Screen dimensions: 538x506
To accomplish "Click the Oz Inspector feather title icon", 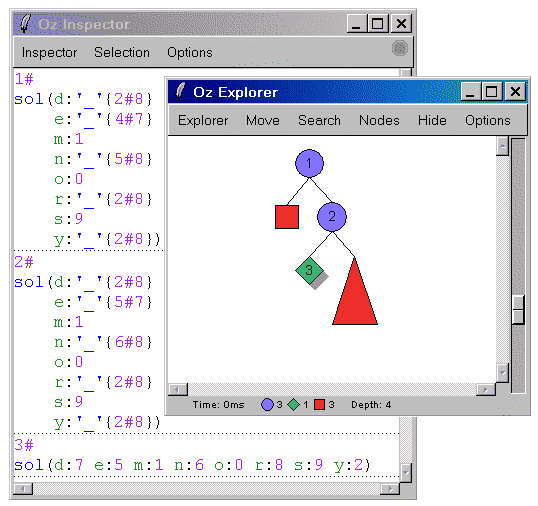I will (x=25, y=23).
